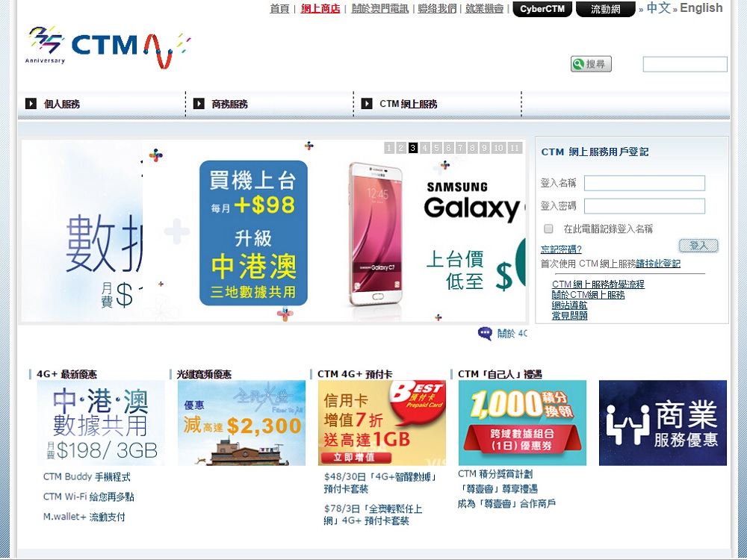Open 聯絡我們 contact link
The height and width of the screenshot is (560, 747).
point(437,8)
